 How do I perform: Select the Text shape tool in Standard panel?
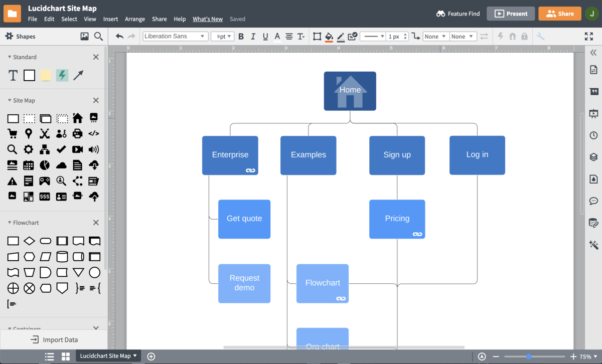click(x=13, y=75)
